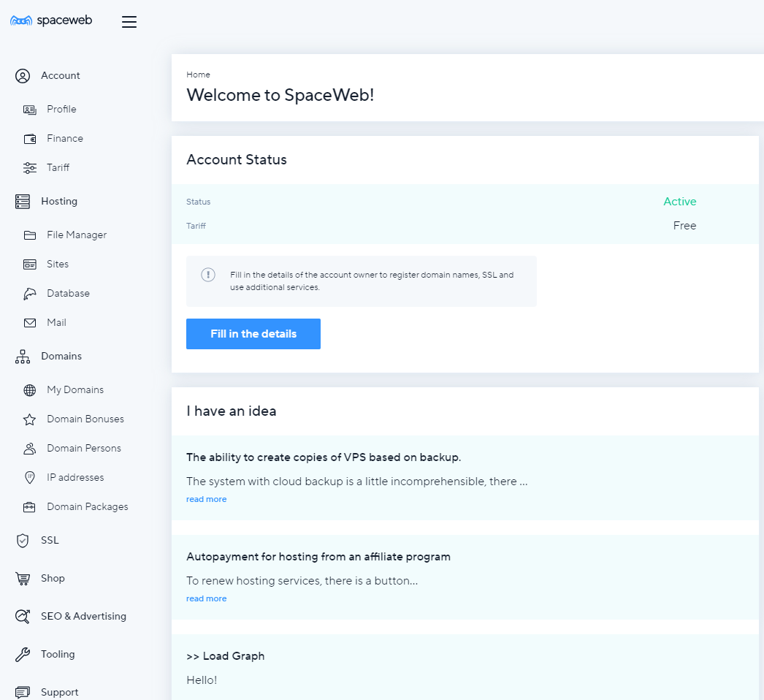Click the SpaceWeb logo

(x=51, y=20)
